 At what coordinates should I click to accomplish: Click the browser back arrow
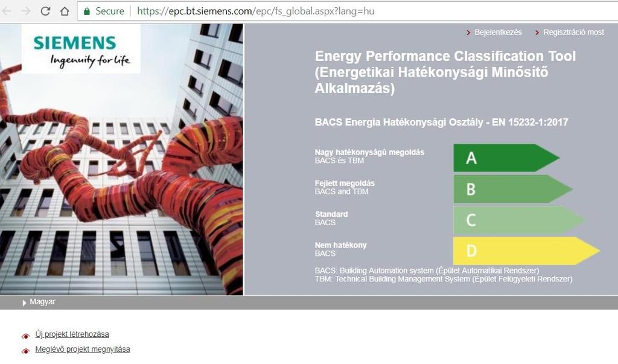click(7, 11)
